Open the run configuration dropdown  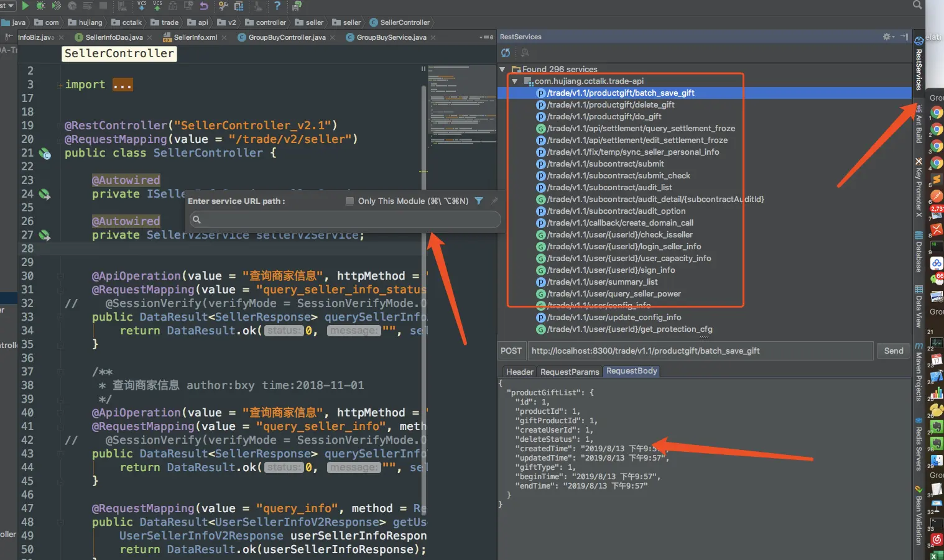click(7, 6)
